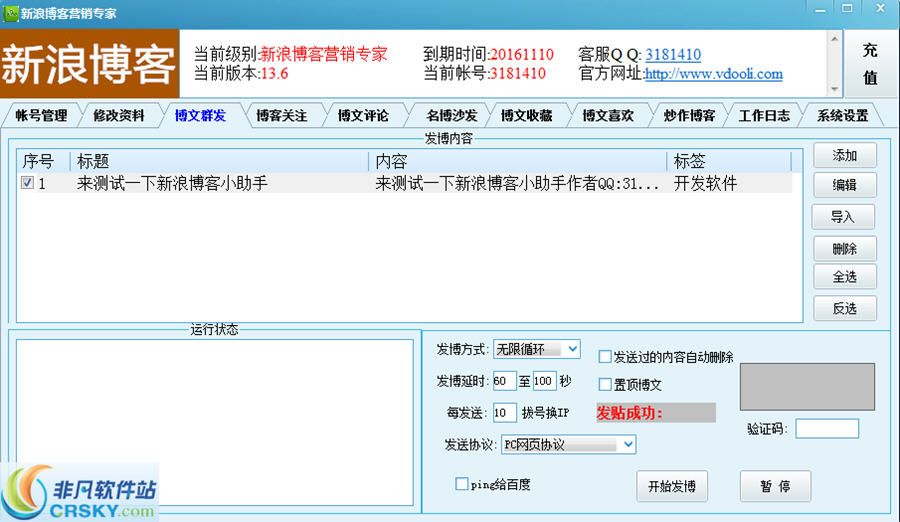Open the 发送协议 dropdown

[x=568, y=444]
